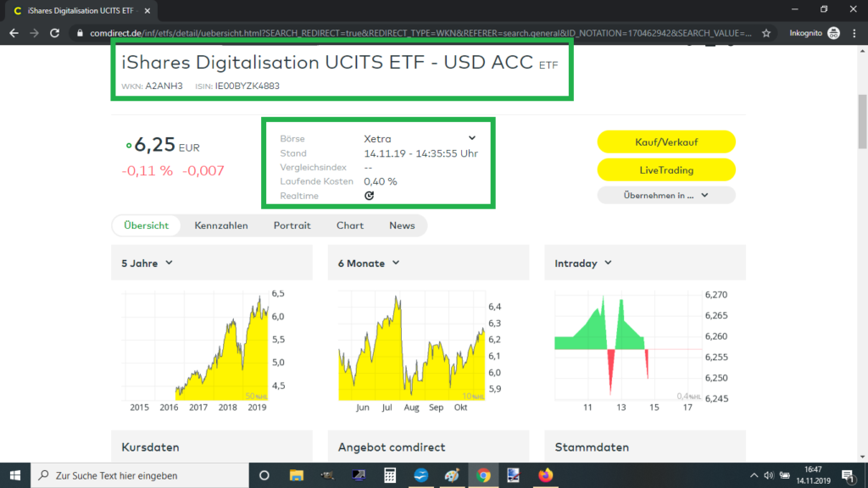Launch Calculator from the taskbar

(390, 475)
